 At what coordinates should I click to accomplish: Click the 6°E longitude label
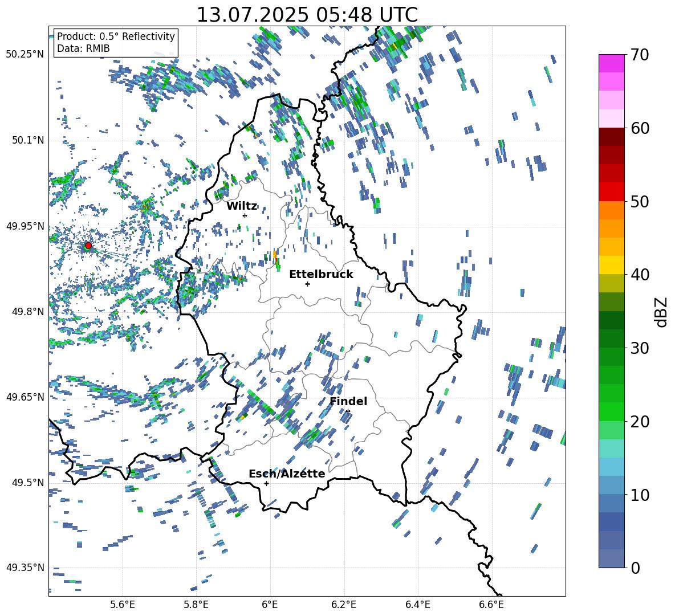point(270,605)
